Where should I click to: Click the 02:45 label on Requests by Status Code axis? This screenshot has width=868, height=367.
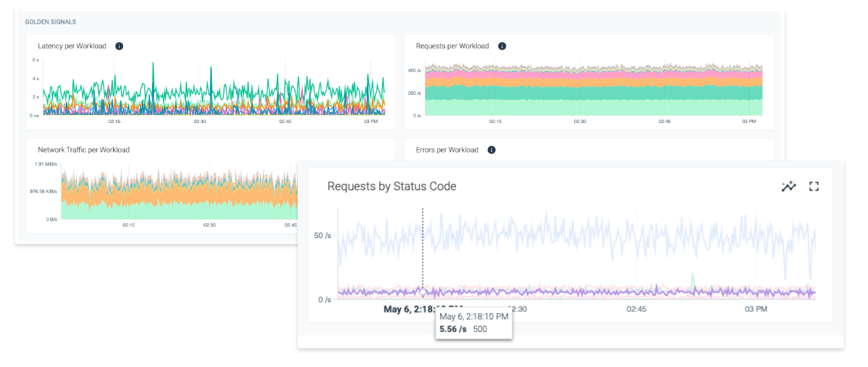pyautogui.click(x=636, y=309)
